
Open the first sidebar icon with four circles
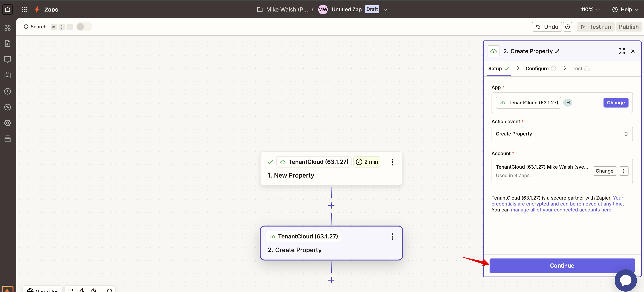point(8,28)
